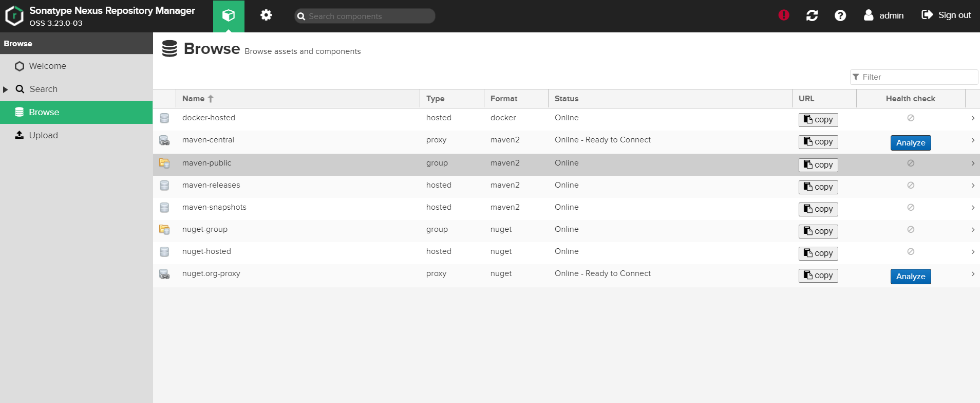Sort the table by the Name column
Screen dimensions: 980x403
(x=194, y=99)
